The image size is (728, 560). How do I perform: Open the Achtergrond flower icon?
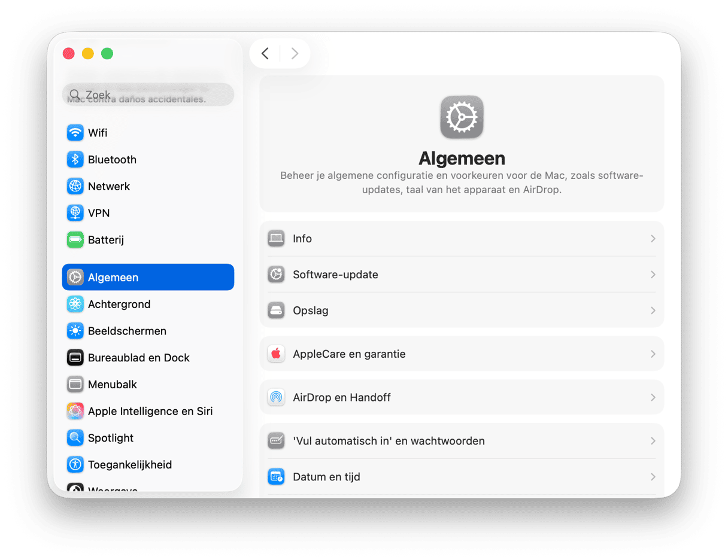tap(75, 304)
